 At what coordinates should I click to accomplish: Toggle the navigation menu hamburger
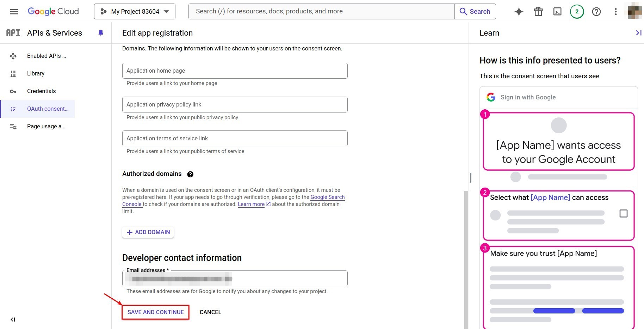(x=14, y=11)
